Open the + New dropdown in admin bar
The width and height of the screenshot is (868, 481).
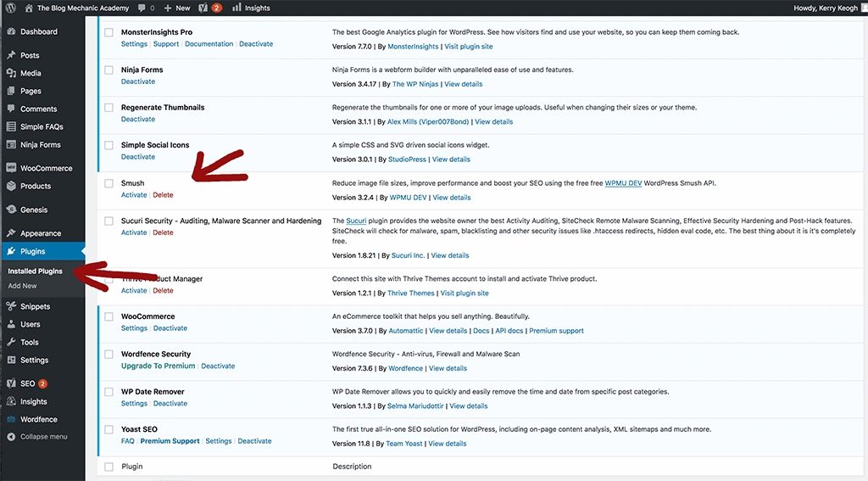177,8
